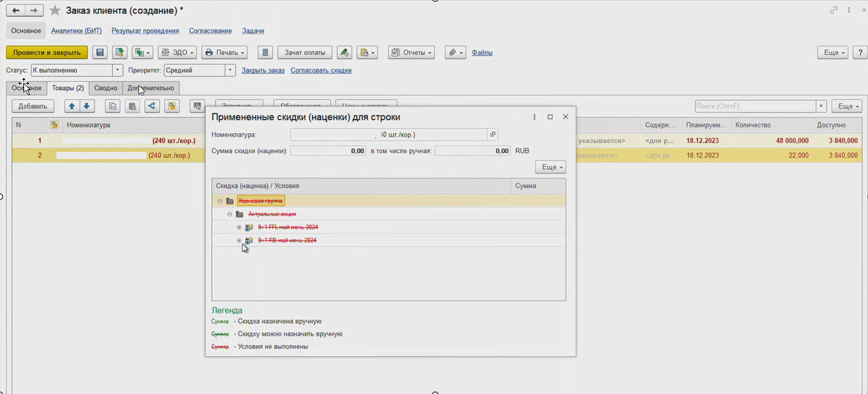Image resolution: width=868 pixels, height=394 pixels.
Task: Switch to the Сводно tab
Action: (x=106, y=88)
